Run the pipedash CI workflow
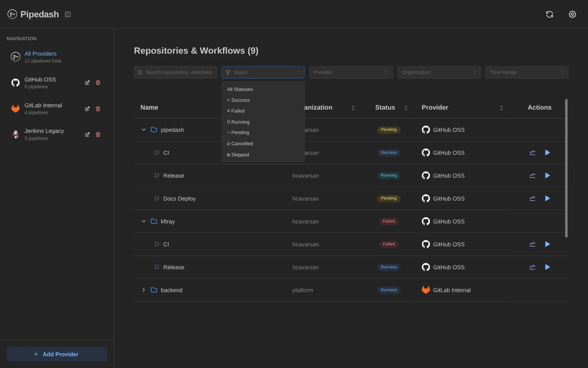Image resolution: width=588 pixels, height=368 pixels. pos(547,152)
